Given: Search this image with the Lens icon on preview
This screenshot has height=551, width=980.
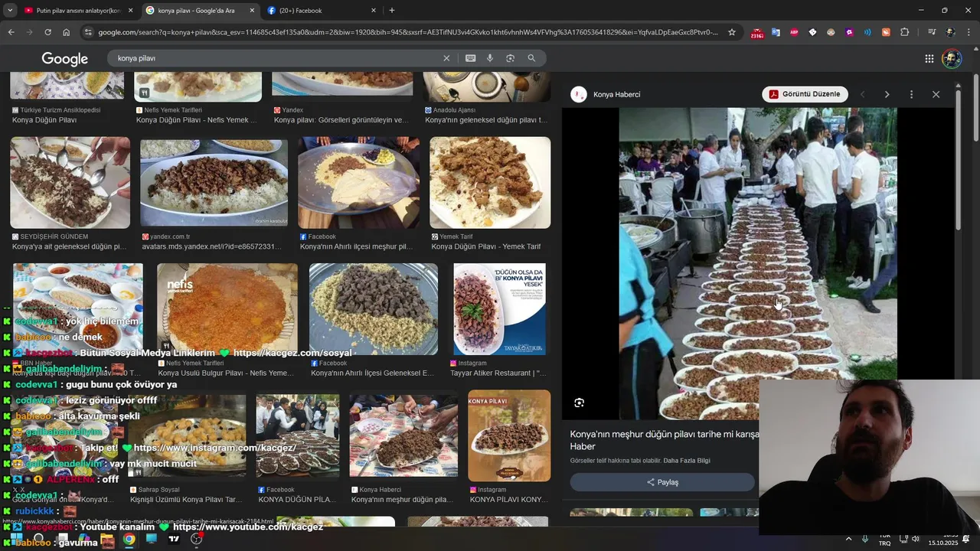Looking at the screenshot, I should coord(579,403).
